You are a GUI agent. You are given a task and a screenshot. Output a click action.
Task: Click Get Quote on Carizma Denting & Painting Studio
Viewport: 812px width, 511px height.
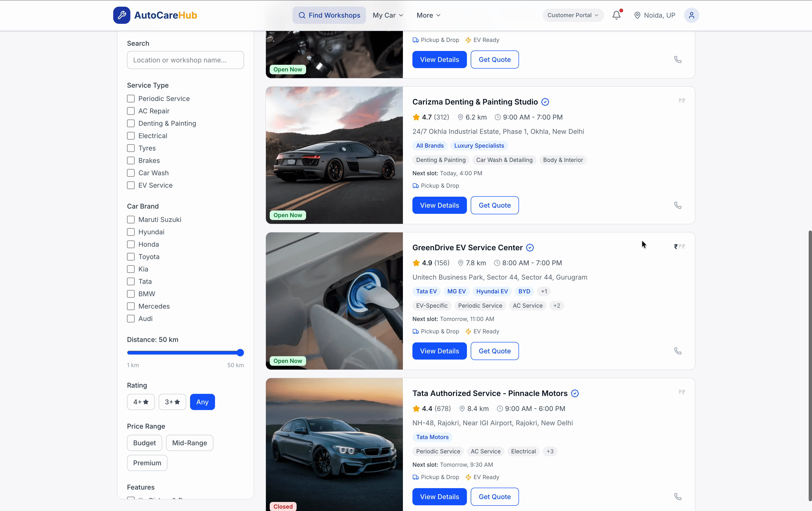click(494, 205)
